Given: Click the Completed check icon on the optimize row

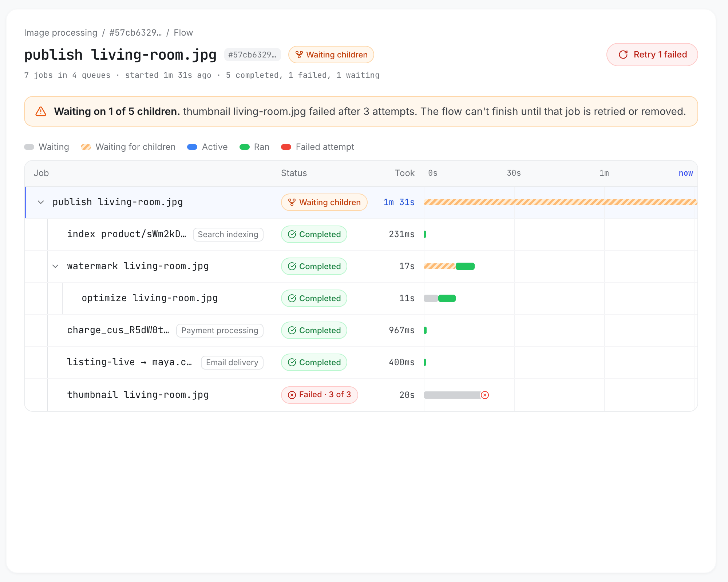Looking at the screenshot, I should (292, 298).
